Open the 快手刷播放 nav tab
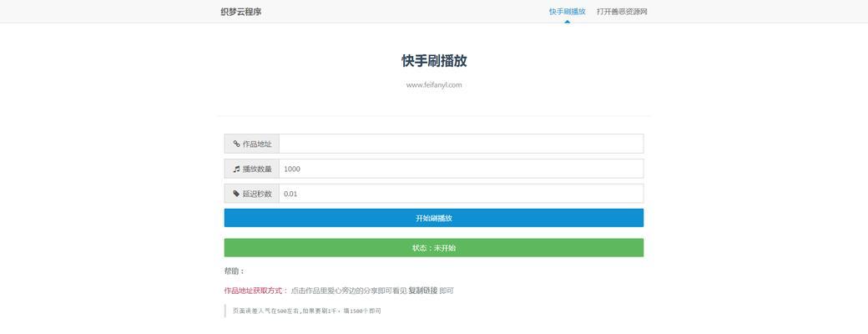The image size is (868, 334). coord(567,12)
